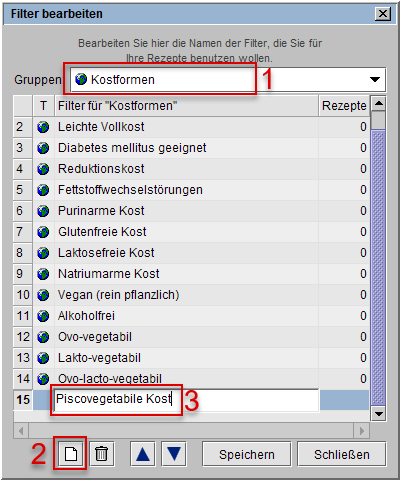The height and width of the screenshot is (480, 400).
Task: Click globe icon beside Leichte Vollkost
Action: tap(43, 127)
